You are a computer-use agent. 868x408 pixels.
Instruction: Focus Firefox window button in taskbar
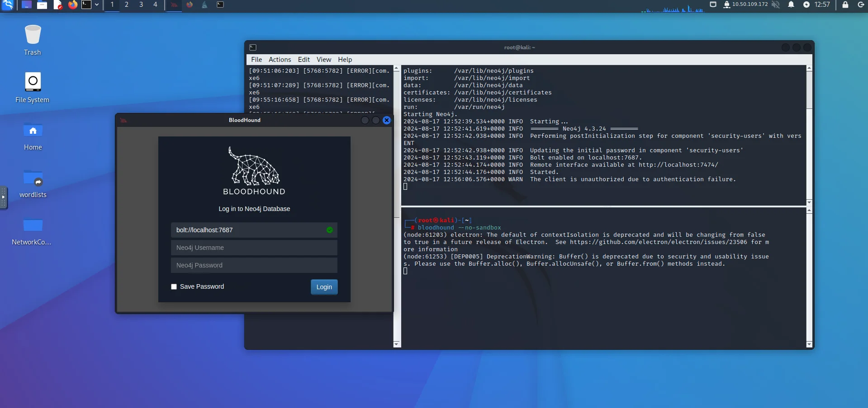point(190,5)
